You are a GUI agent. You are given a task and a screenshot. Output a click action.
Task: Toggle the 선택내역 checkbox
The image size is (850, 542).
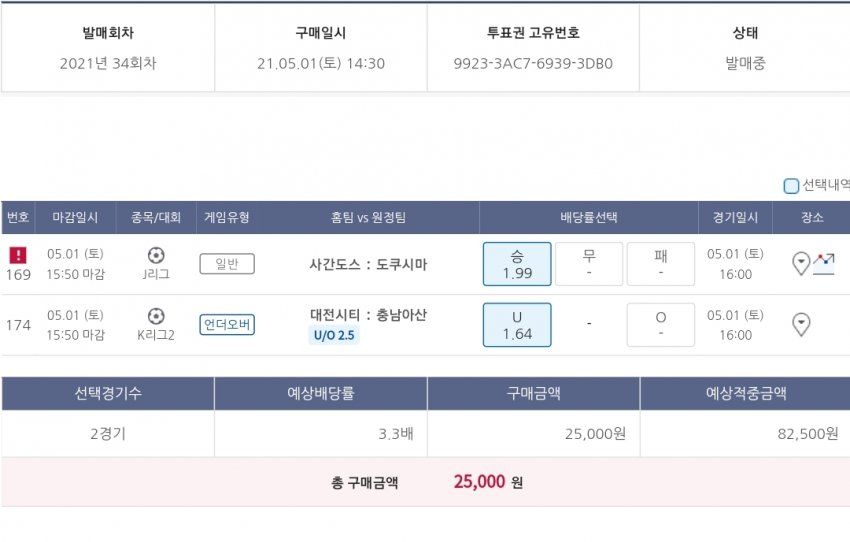(791, 185)
